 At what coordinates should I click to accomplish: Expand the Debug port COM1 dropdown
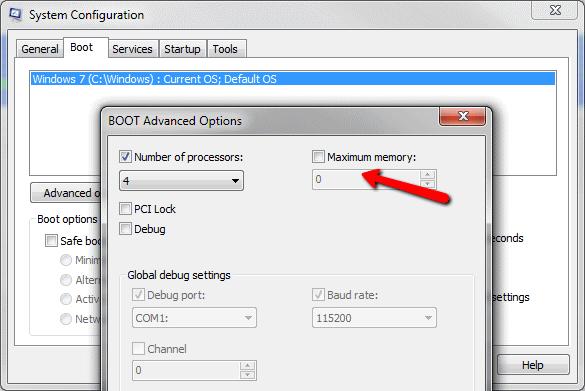click(194, 318)
